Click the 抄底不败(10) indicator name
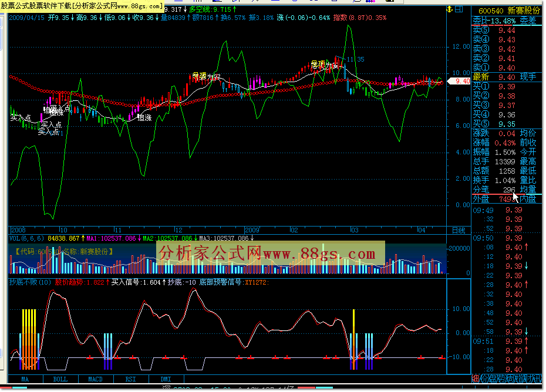This screenshot has width=546, height=392. click(30, 282)
